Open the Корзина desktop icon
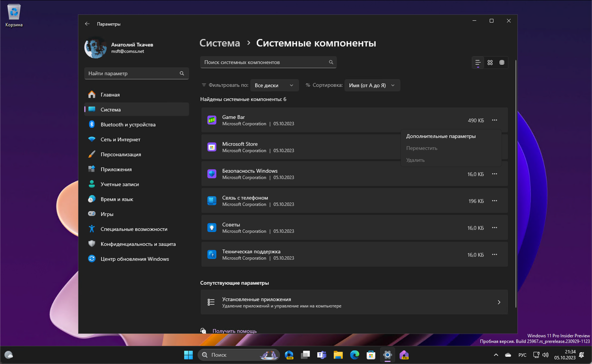 tap(14, 16)
